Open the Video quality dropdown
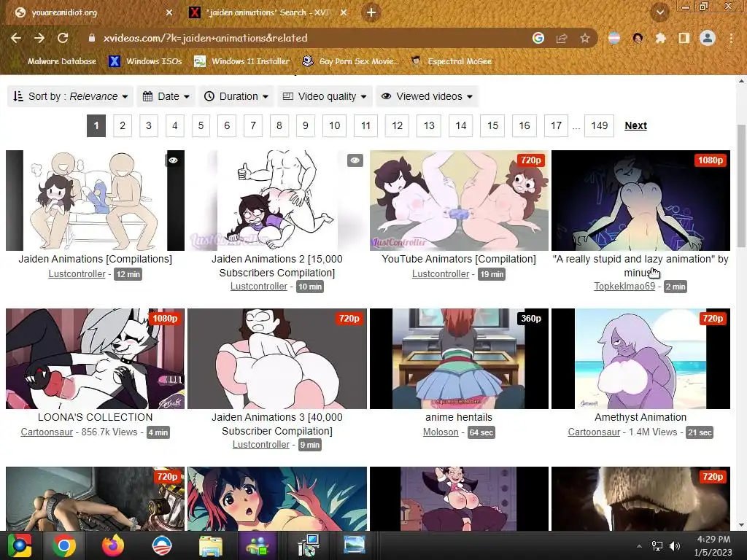Image resolution: width=747 pixels, height=560 pixels. coord(325,97)
